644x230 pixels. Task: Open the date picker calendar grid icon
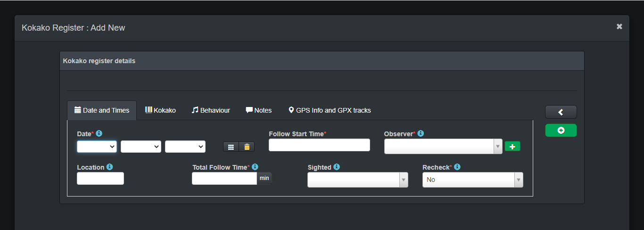click(x=231, y=147)
